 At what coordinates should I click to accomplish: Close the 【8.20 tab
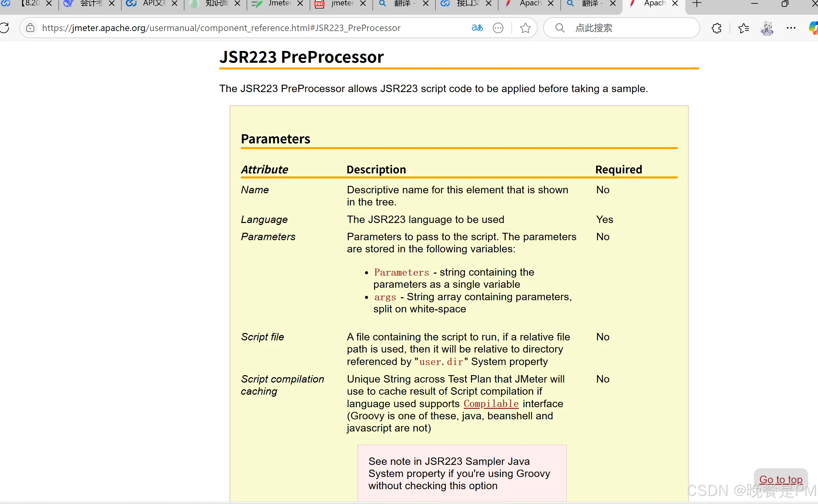(49, 3)
